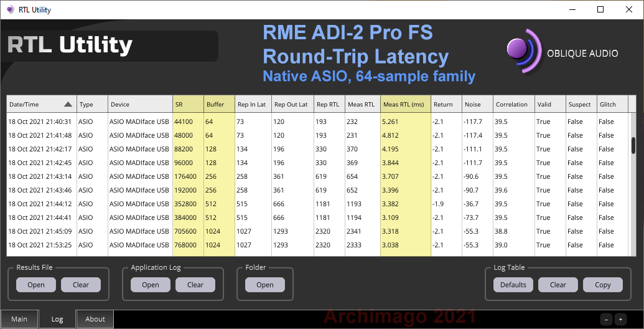Open the Results File
Image resolution: width=644 pixels, height=329 pixels.
[x=35, y=285]
